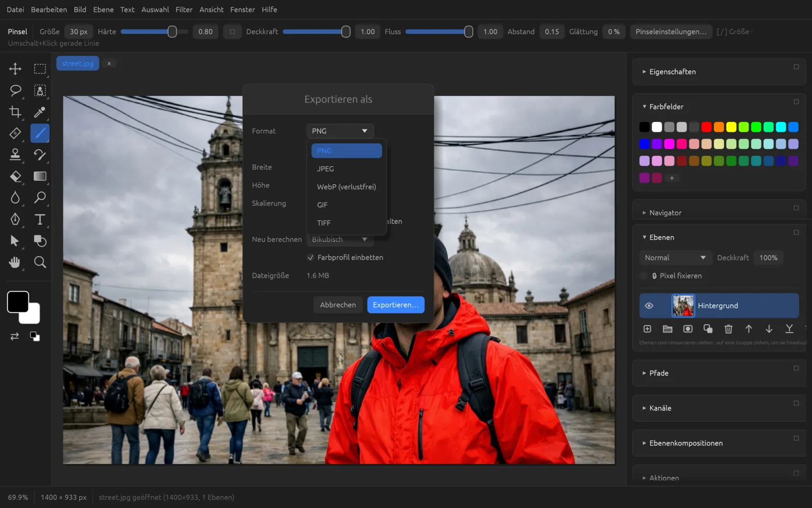Adjust the Deckkraft slider in the options bar
Image resolution: width=812 pixels, height=508 pixels.
[317, 31]
